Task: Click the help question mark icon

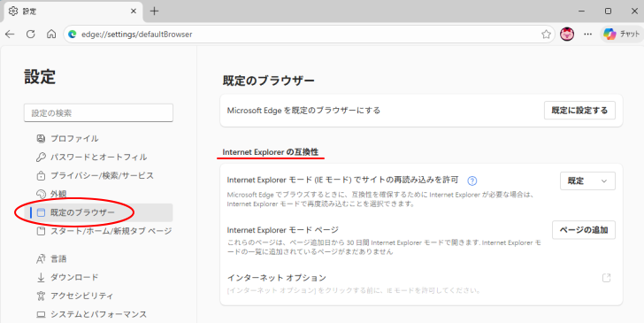Action: point(472,181)
